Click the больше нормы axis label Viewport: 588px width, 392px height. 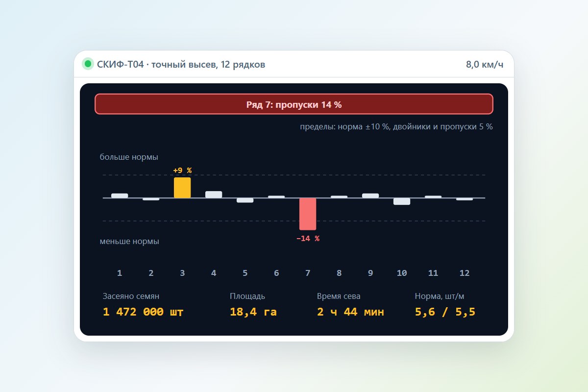(x=129, y=157)
